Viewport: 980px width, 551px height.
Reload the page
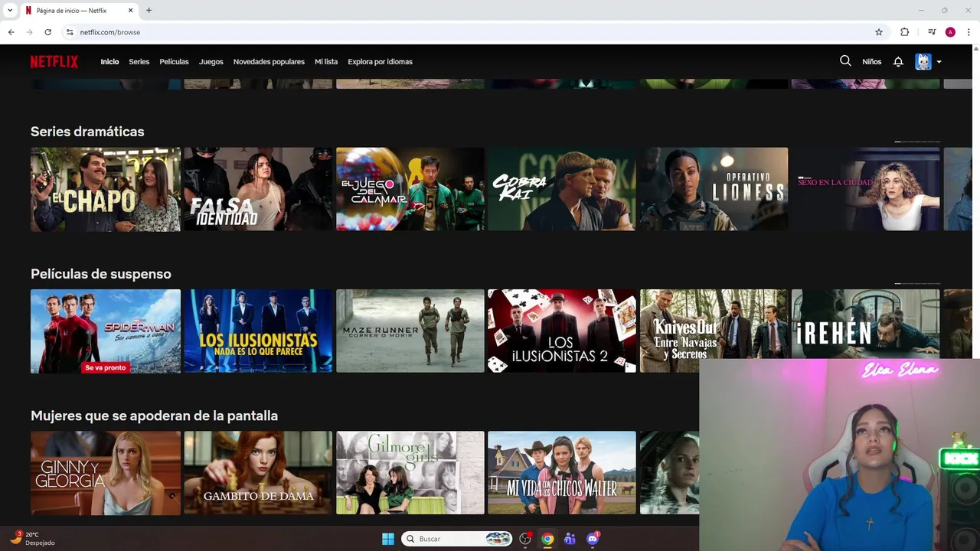(x=47, y=32)
